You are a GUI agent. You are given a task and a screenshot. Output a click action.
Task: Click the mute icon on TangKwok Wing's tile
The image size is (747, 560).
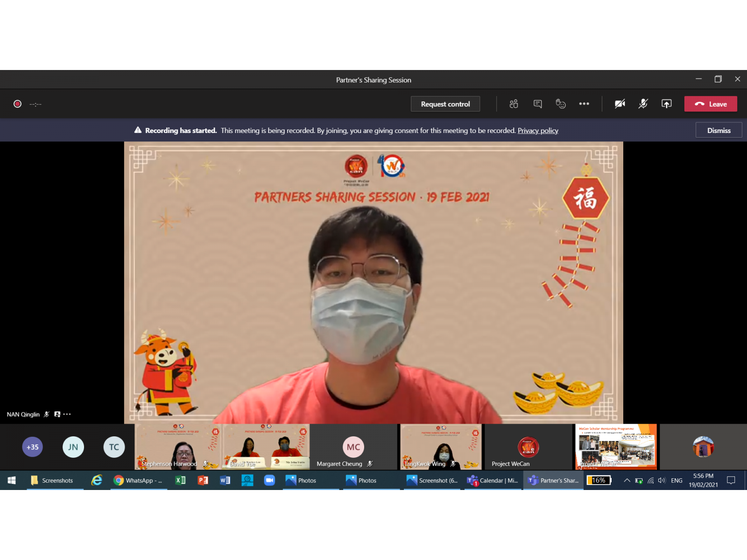[452, 463]
